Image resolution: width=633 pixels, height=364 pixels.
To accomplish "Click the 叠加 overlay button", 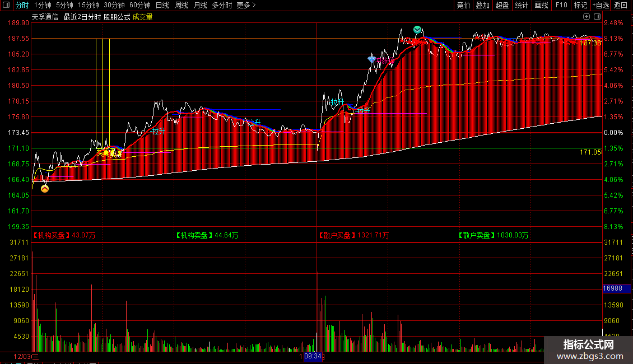I will [483, 5].
